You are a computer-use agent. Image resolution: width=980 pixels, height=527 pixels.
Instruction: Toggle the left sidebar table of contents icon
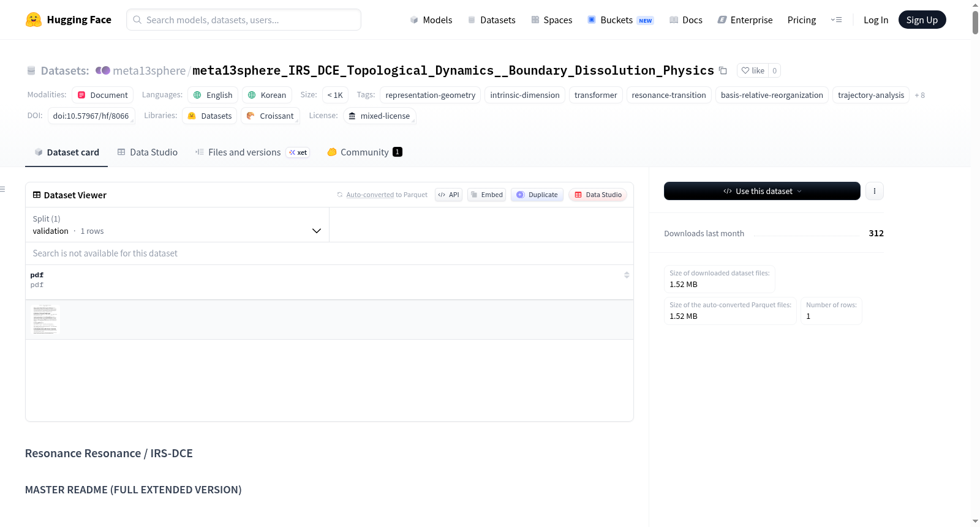click(x=2, y=189)
